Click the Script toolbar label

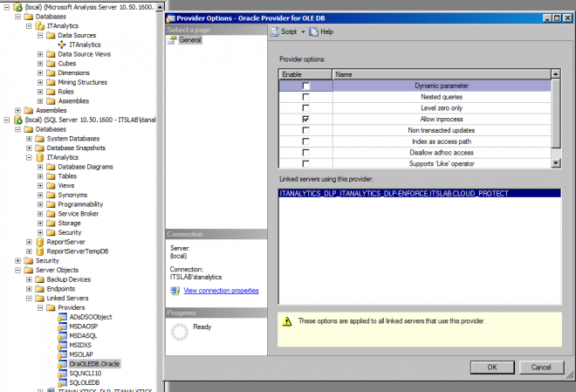289,32
